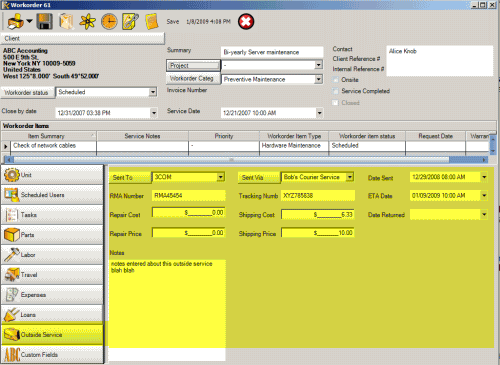Toggle the Closed checkbox
This screenshot has height=365, width=500.
pos(335,103)
